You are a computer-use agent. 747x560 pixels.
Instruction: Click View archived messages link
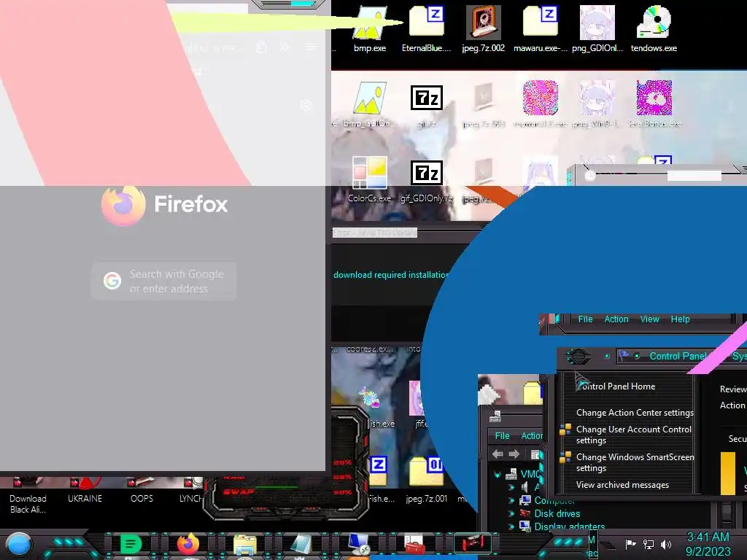point(622,485)
